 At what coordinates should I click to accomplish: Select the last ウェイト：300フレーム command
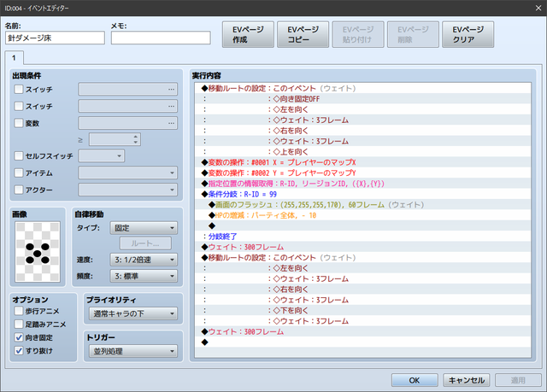tap(362, 331)
